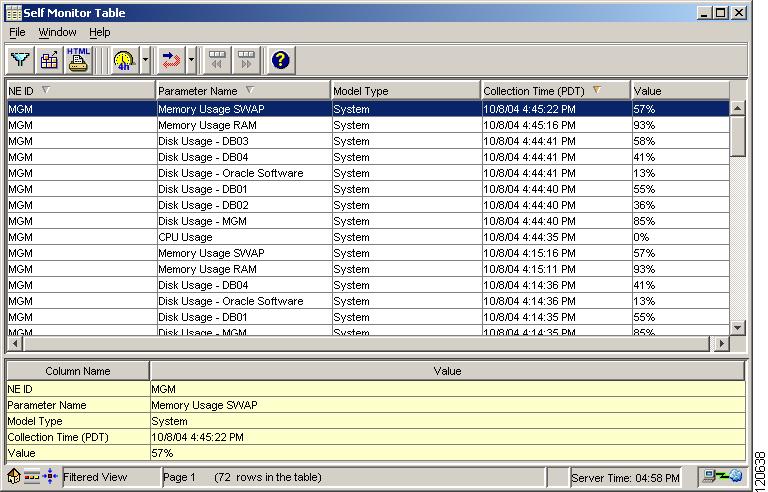Click the refresh arrows icon
The width and height of the screenshot is (768, 492).
(171, 60)
